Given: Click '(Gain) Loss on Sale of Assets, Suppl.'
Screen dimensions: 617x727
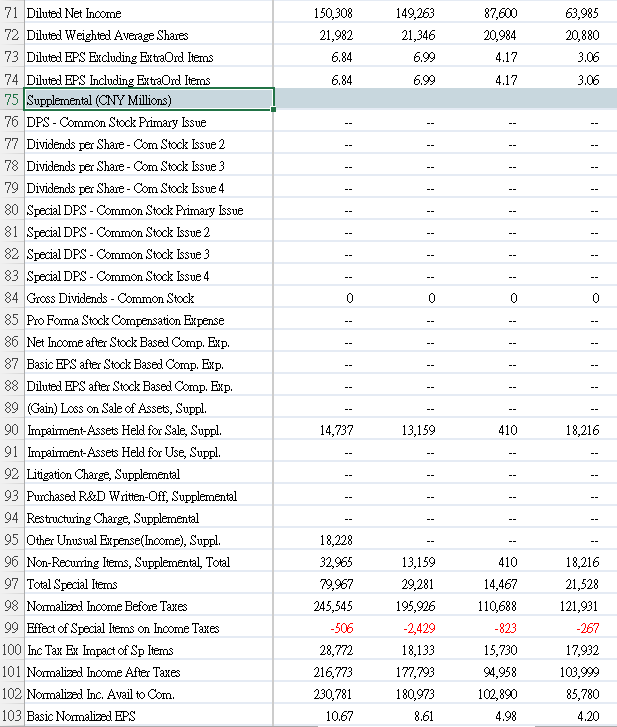Looking at the screenshot, I should (116, 408).
